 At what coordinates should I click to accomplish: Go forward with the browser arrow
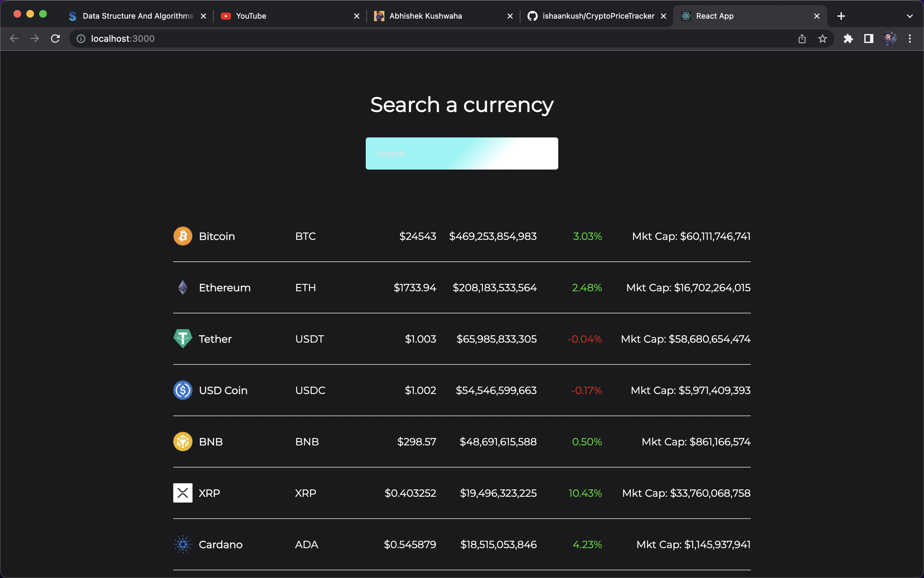click(35, 39)
